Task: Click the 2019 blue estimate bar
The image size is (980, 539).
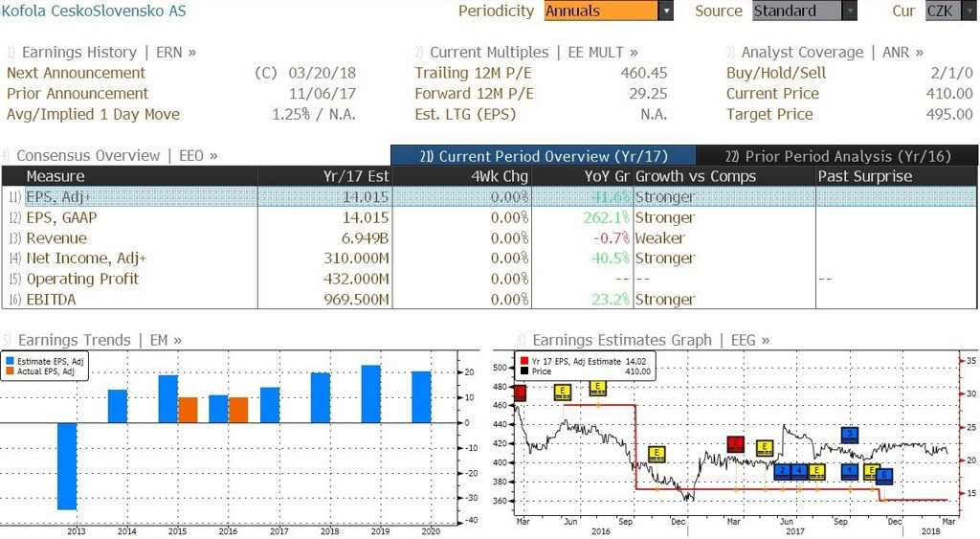Action: click(x=370, y=393)
